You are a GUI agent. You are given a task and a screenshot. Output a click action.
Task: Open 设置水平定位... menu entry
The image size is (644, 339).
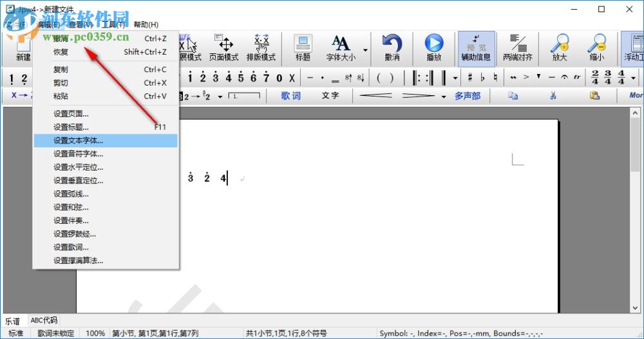106,167
